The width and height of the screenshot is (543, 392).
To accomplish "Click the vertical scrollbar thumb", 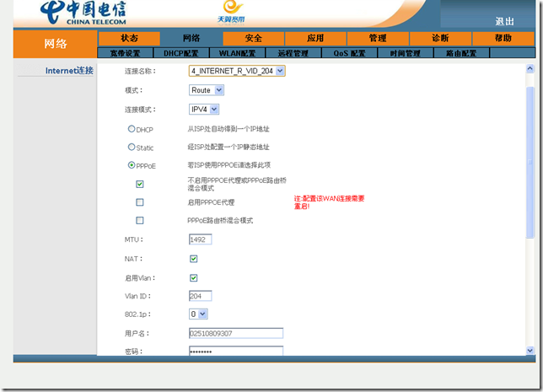I will click(x=530, y=162).
